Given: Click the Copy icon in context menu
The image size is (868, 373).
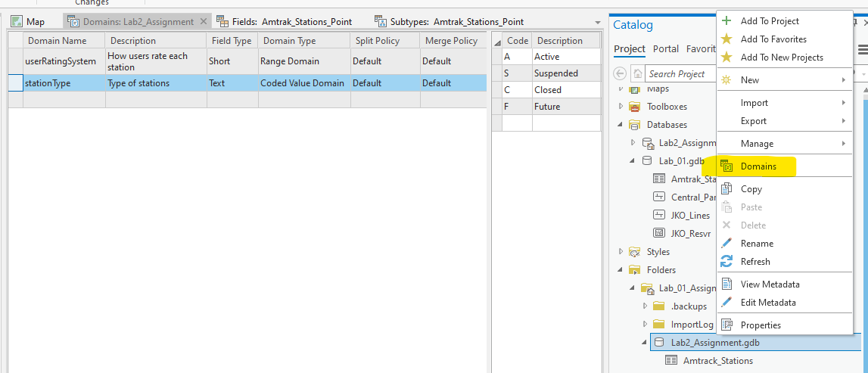Looking at the screenshot, I should click(x=726, y=189).
